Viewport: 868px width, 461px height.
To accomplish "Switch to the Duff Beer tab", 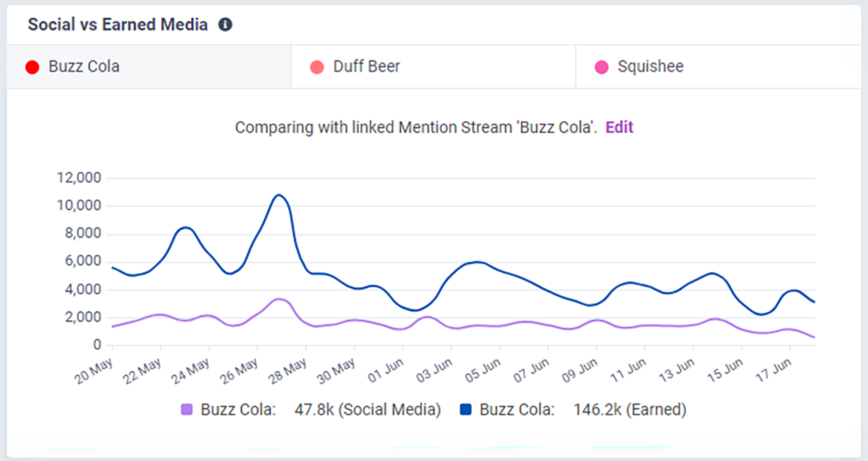I will (x=366, y=66).
